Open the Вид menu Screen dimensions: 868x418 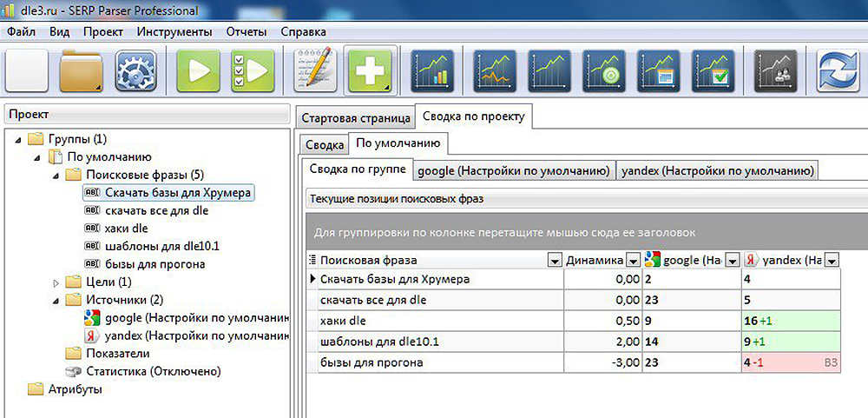tap(59, 31)
